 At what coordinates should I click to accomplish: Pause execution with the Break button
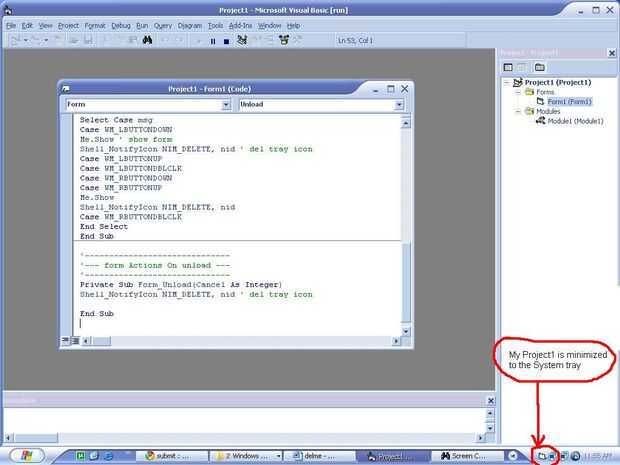[213, 41]
